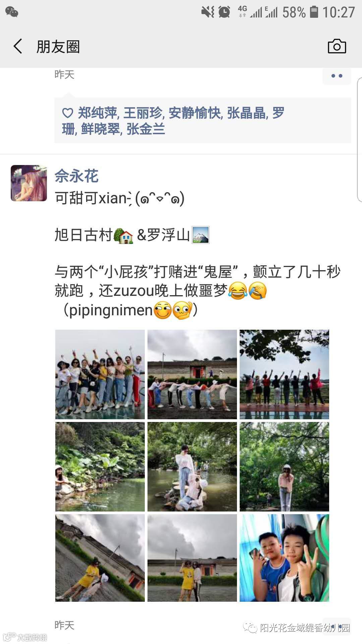Open liker name 安静愉快
Image resolution: width=362 pixels, height=644 pixels.
tap(195, 113)
